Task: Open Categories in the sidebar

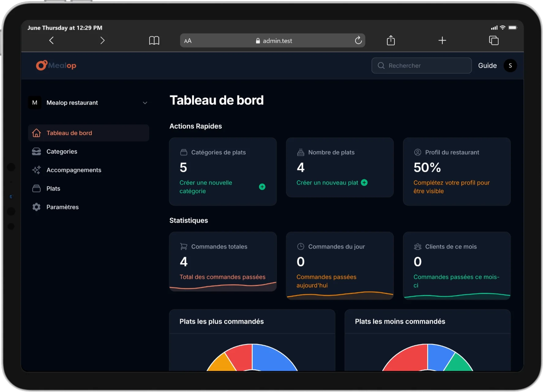Action: (x=88, y=152)
